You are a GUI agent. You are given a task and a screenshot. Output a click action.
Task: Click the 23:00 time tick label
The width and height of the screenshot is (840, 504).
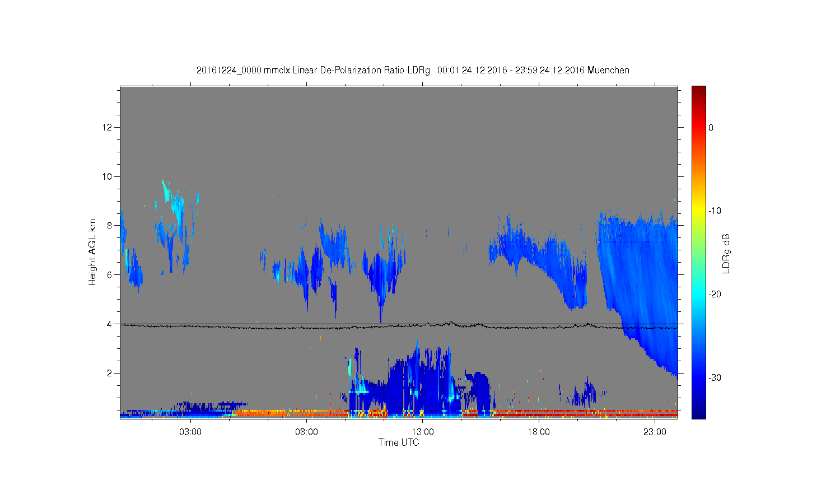point(655,432)
